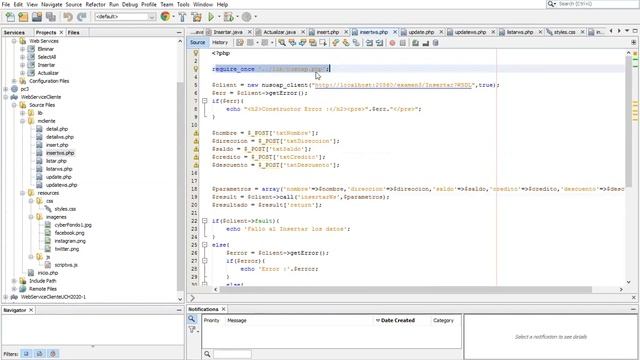The height and width of the screenshot is (360, 640).
Task: Click the History view button
Action: pyautogui.click(x=220, y=42)
